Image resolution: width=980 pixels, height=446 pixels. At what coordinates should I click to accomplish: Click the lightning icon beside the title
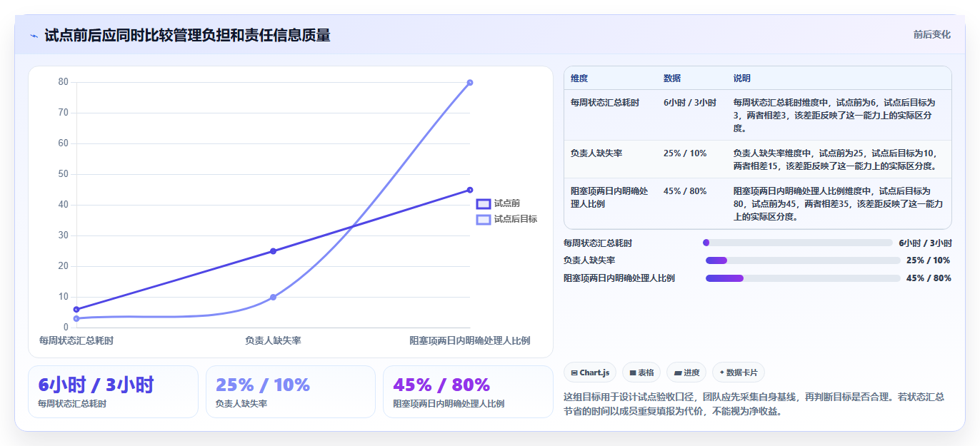(34, 36)
